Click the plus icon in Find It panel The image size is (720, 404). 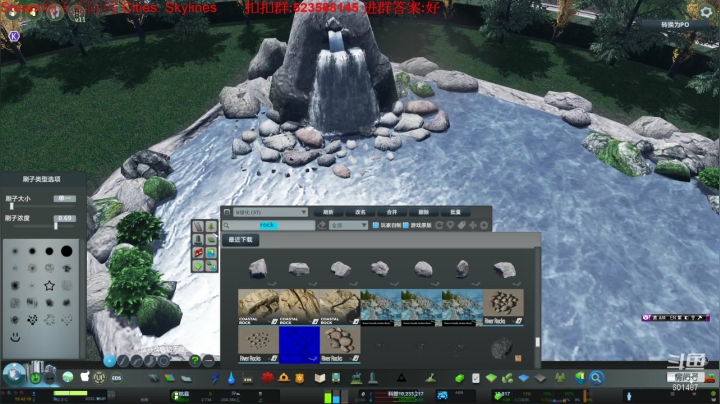coord(472,225)
